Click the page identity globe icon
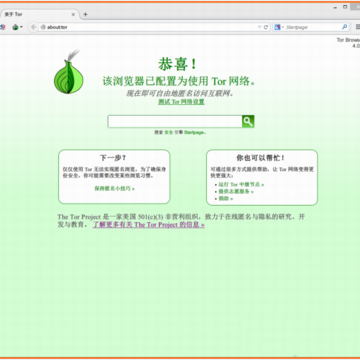 (x=43, y=27)
